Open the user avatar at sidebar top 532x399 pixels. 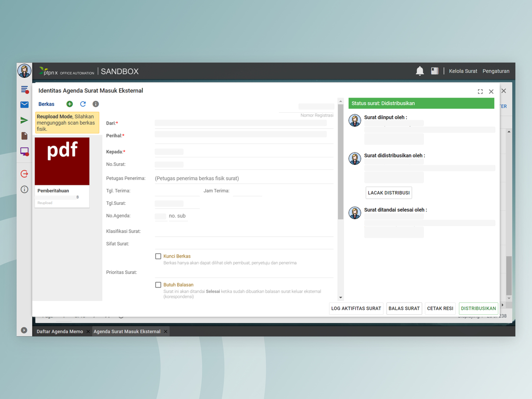tap(24, 71)
